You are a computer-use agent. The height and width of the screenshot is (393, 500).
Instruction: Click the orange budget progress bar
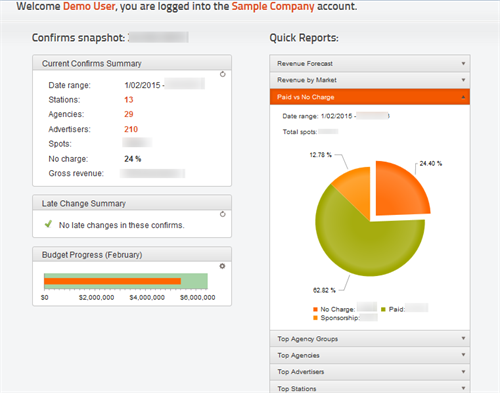[112, 281]
